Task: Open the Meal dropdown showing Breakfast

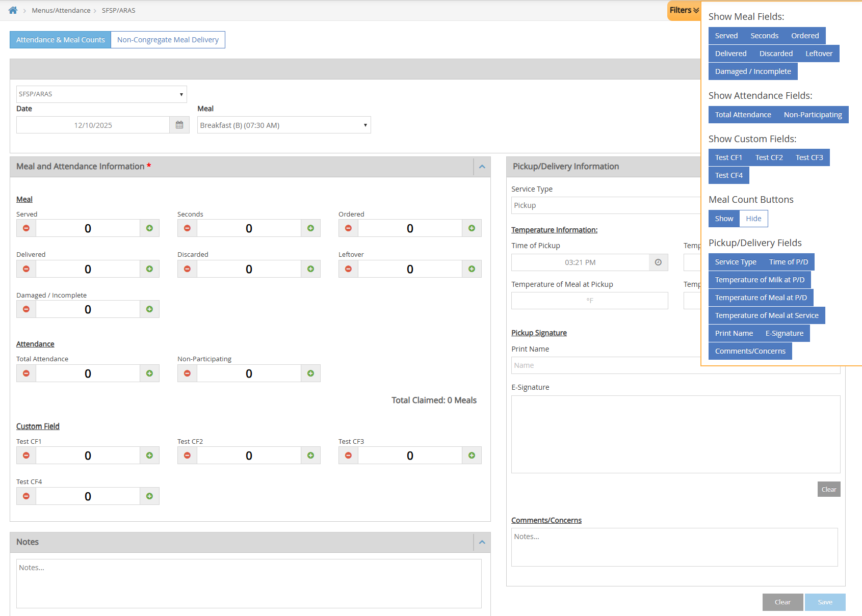Action: (283, 125)
